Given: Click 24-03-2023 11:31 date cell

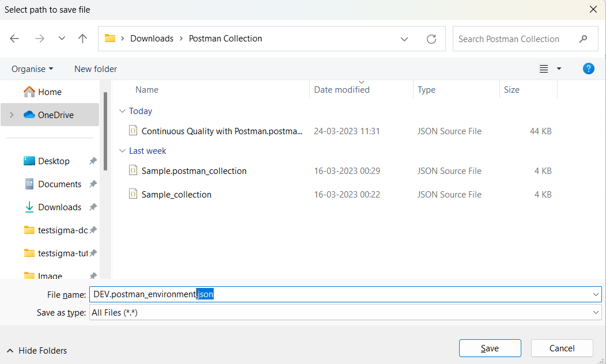Looking at the screenshot, I should tap(347, 131).
